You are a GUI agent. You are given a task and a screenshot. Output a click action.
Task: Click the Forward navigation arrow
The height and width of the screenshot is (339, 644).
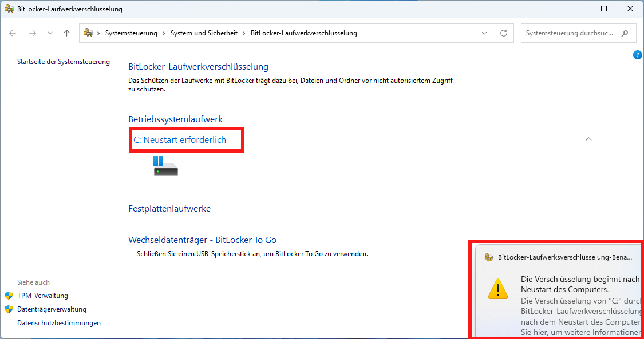click(x=33, y=33)
